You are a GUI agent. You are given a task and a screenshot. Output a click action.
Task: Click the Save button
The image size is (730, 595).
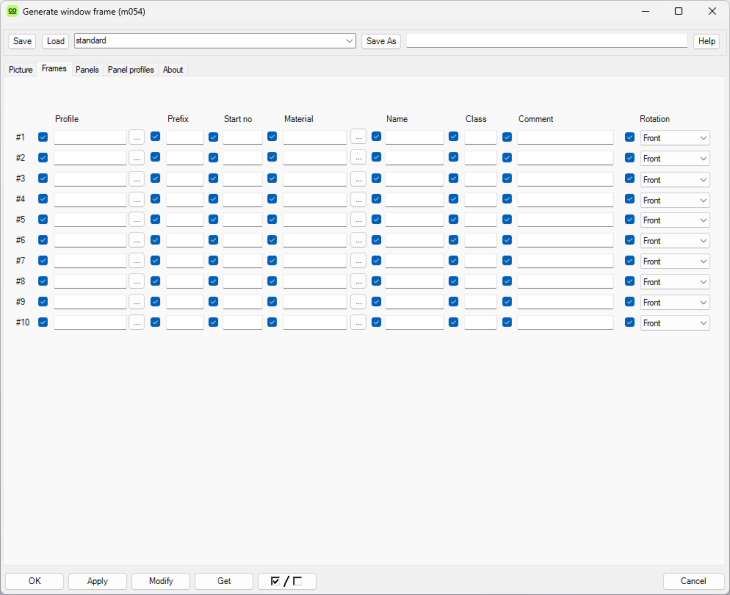22,41
